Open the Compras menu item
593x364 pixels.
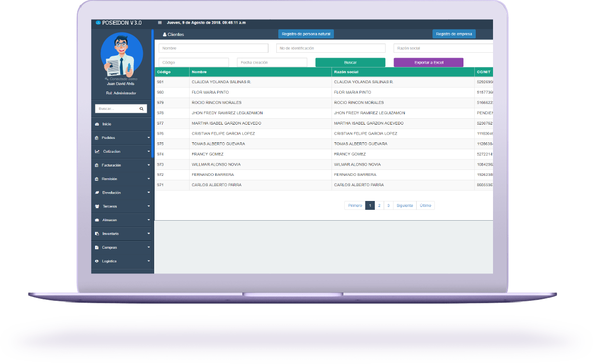[109, 247]
